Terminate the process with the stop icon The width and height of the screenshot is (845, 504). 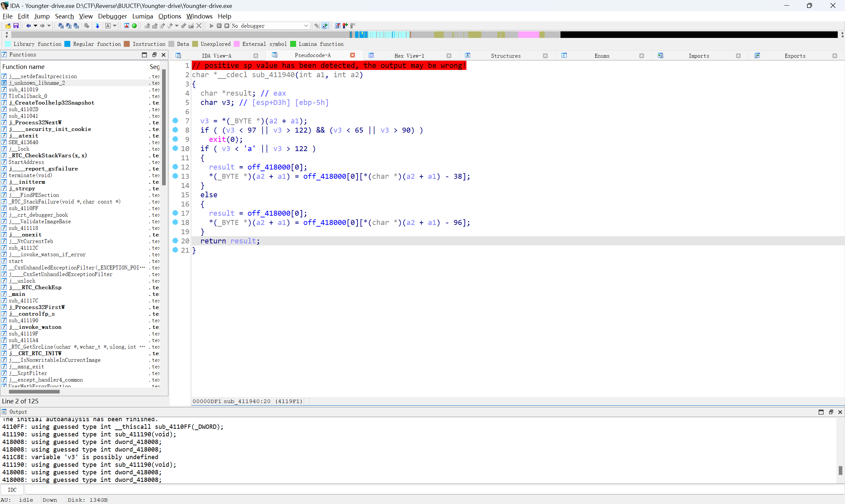(x=227, y=26)
